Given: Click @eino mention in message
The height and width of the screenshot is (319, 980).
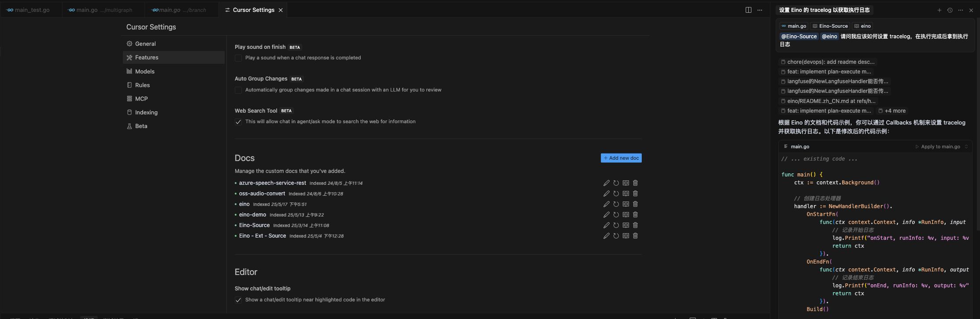Looking at the screenshot, I should [829, 37].
